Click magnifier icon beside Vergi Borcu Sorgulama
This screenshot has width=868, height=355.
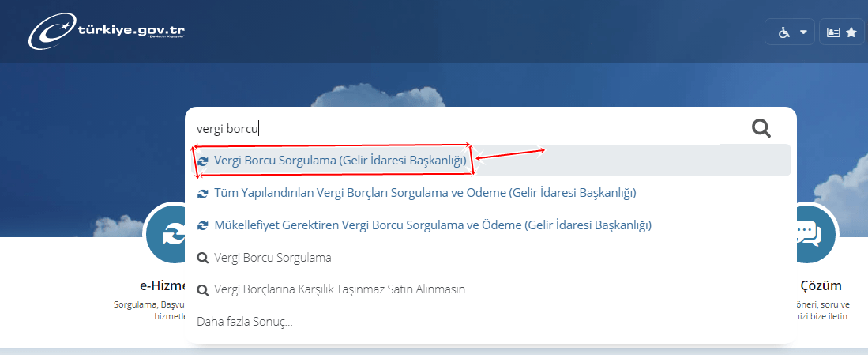click(203, 258)
